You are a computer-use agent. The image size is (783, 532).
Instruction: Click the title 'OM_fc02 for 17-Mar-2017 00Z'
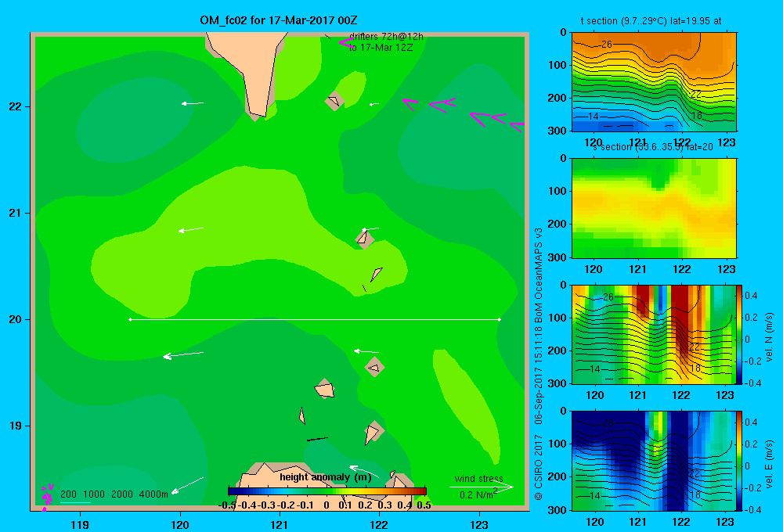click(x=279, y=20)
